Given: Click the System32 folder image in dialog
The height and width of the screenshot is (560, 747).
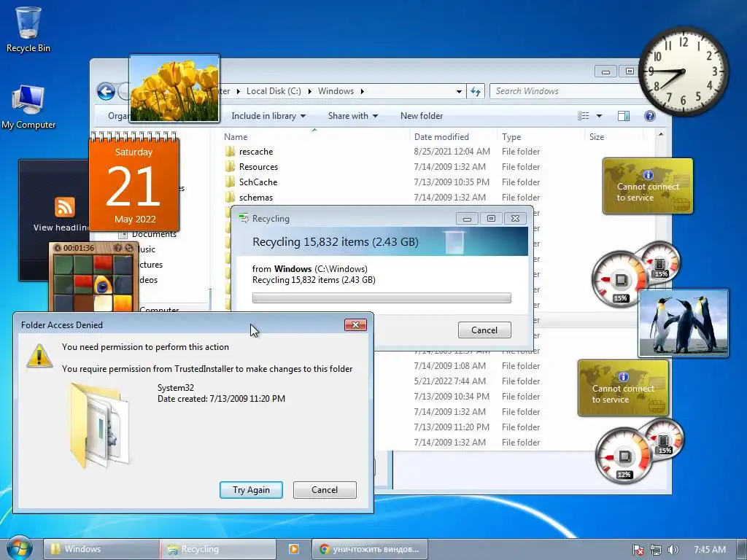Looking at the screenshot, I should pos(99,425).
